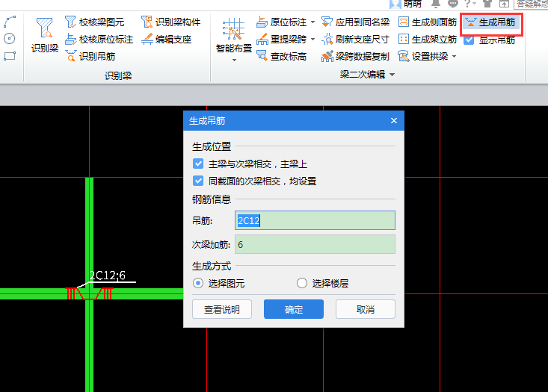Click the upload window icon at top
The height and width of the screenshot is (392, 548).
pos(504,4)
